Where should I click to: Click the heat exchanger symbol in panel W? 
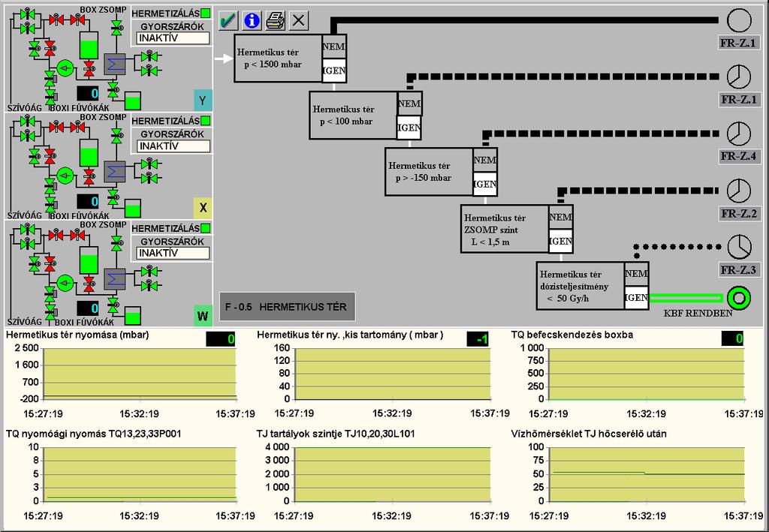[115, 278]
